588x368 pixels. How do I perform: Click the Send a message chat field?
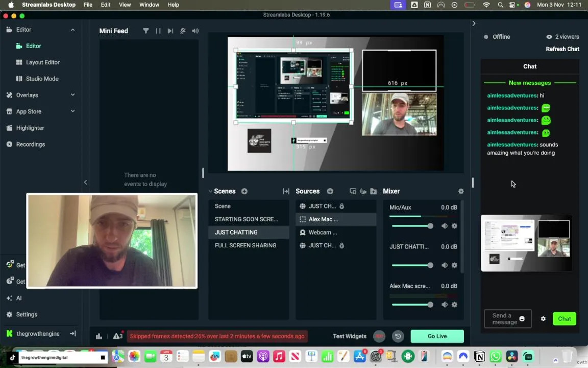pos(508,319)
